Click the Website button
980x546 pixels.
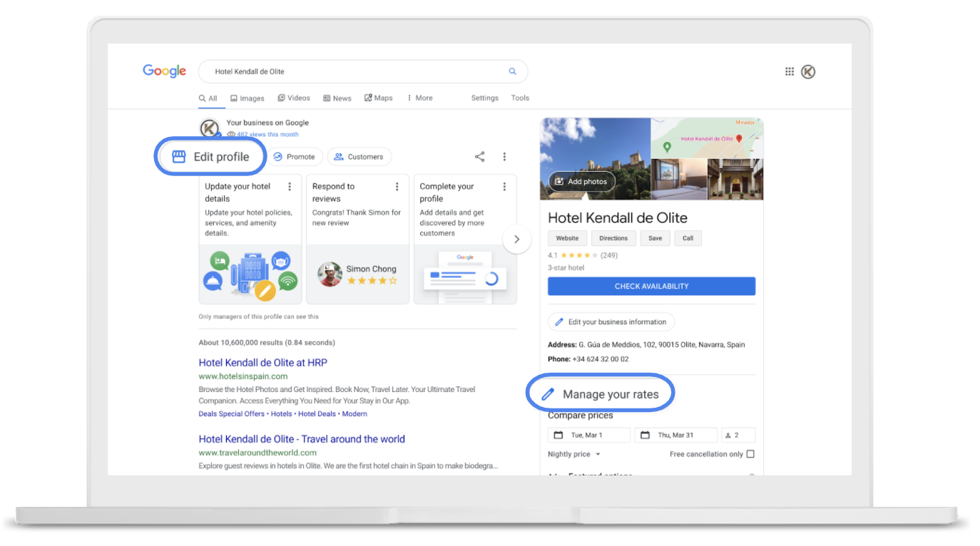(567, 238)
